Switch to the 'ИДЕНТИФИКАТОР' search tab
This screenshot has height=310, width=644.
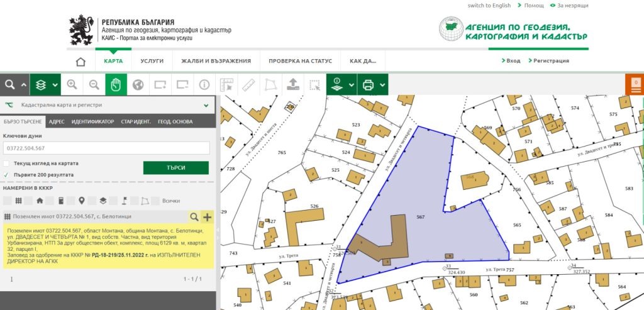[x=92, y=121]
